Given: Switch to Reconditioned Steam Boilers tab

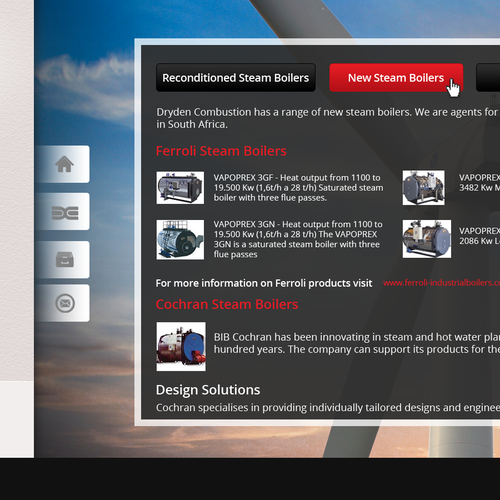Looking at the screenshot, I should (x=236, y=78).
